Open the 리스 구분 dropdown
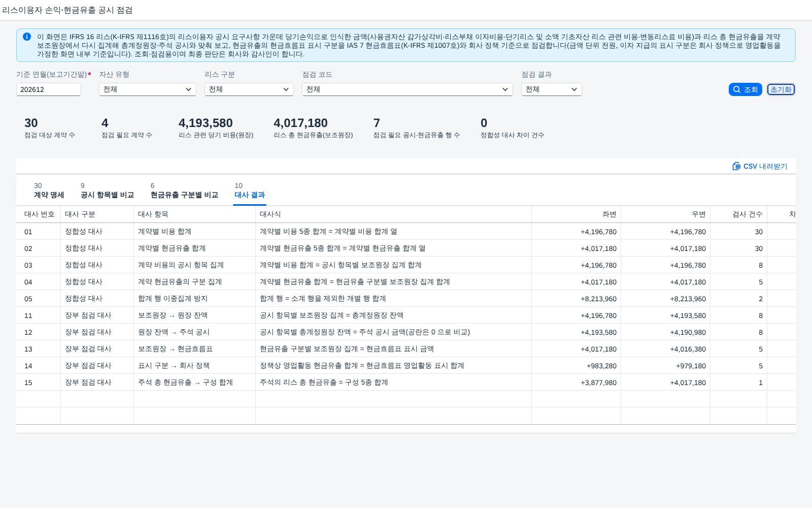This screenshot has width=812, height=508. coord(249,89)
